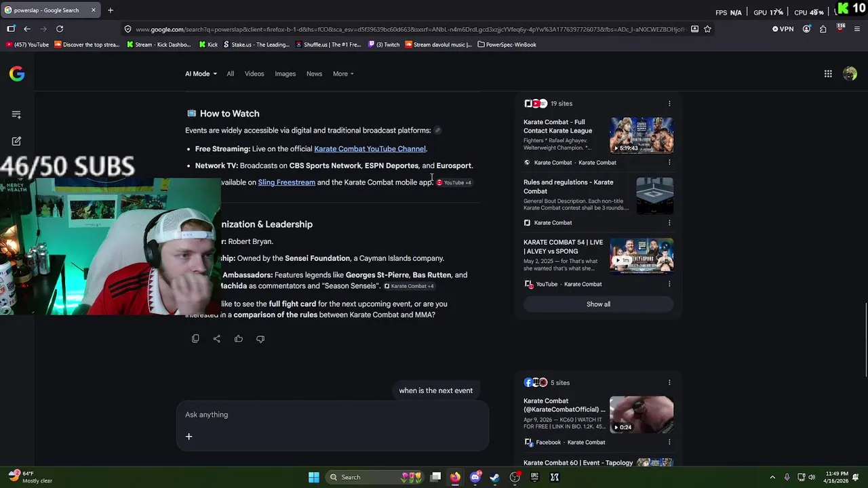Expand the AI Mode dropdown
Screen dimensions: 868x488
201,74
